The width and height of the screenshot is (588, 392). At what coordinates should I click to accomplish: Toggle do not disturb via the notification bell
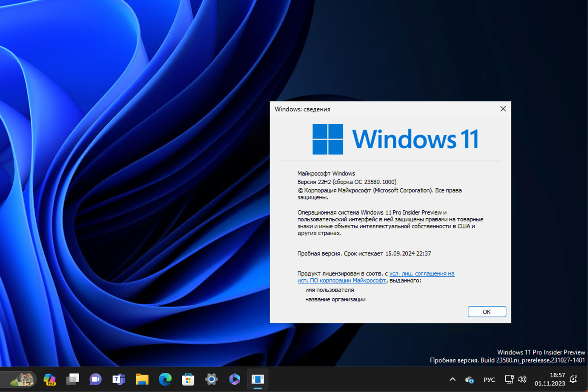pos(573,379)
